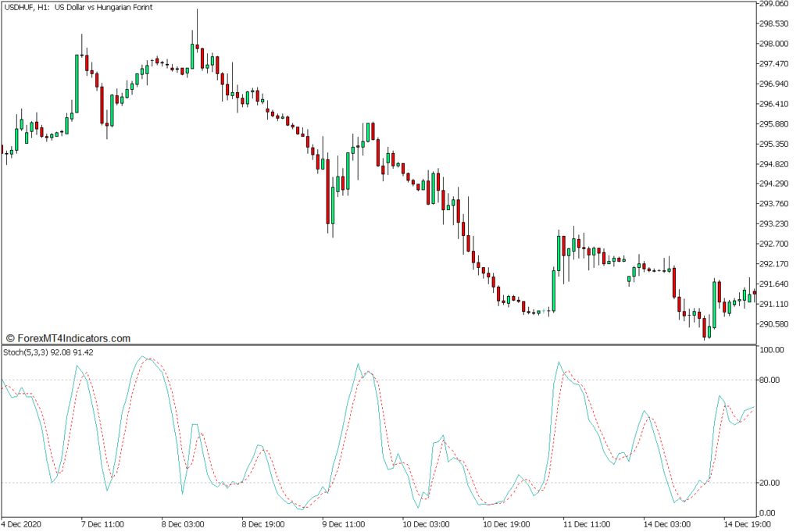
Task: Click the 100.00 label on the stochastic scale
Action: click(773, 351)
